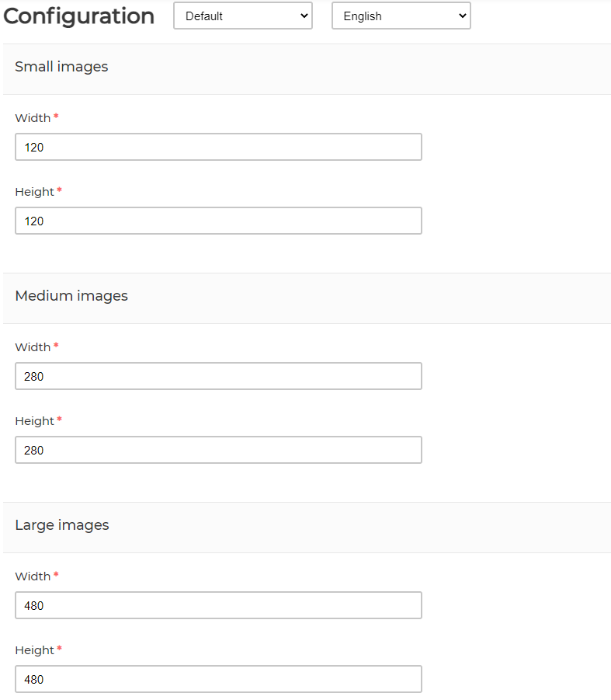This screenshot has height=700, width=611.
Task: Click the Medium images section header
Action: pyautogui.click(x=71, y=296)
